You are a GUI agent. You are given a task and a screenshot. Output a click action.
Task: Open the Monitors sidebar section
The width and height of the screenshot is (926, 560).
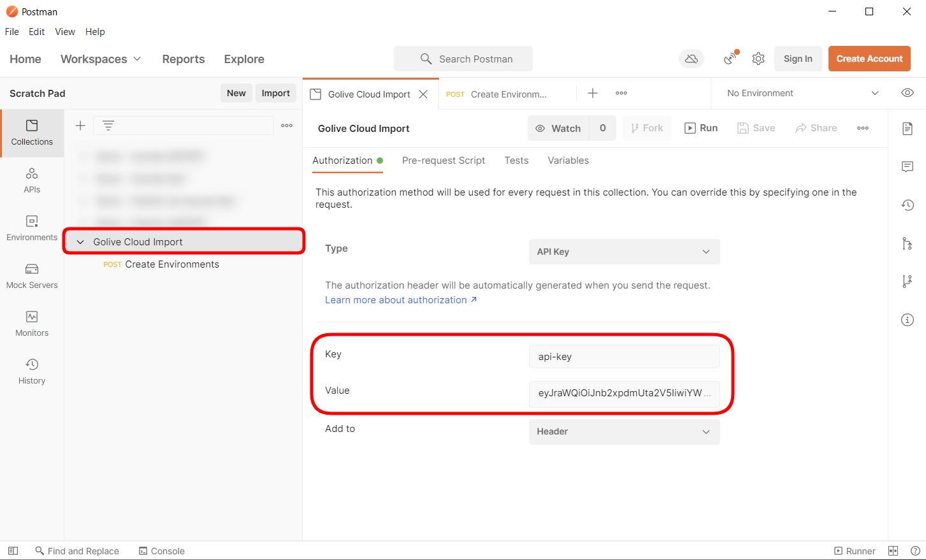coord(32,324)
